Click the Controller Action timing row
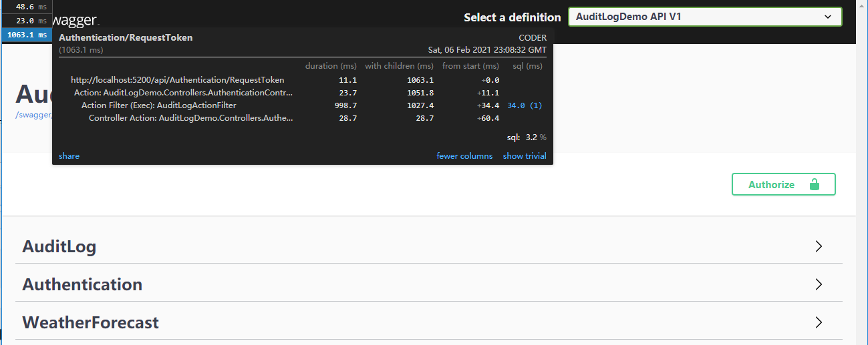The image size is (868, 345). (x=190, y=118)
